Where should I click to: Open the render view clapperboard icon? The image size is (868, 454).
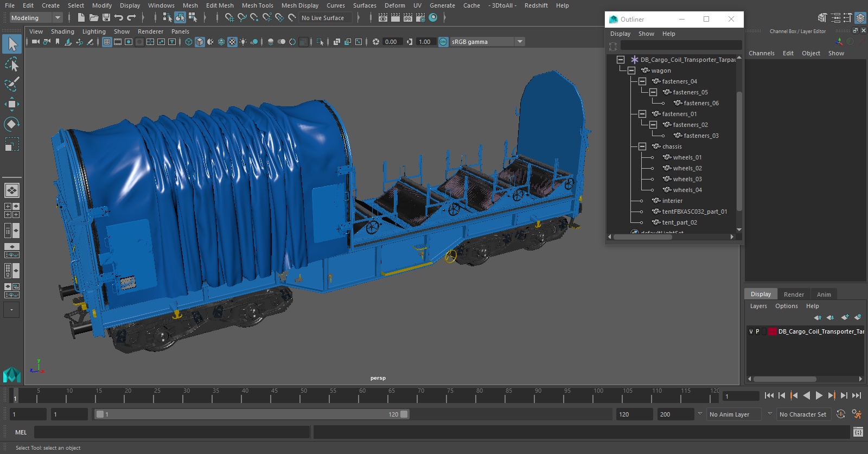tap(383, 18)
